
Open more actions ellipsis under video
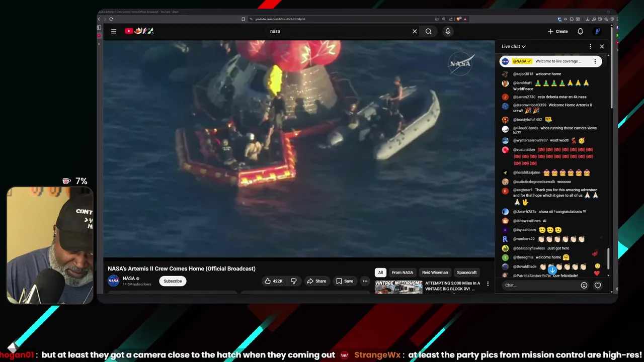pos(365,281)
